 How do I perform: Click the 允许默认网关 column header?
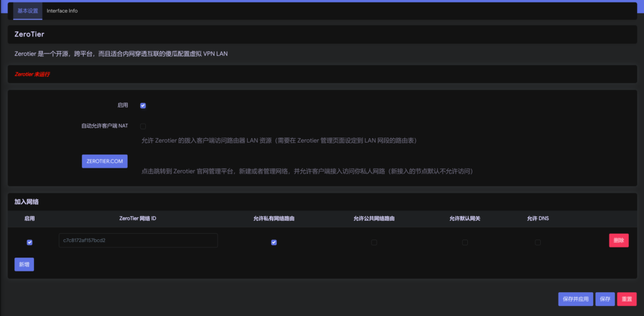tap(465, 219)
